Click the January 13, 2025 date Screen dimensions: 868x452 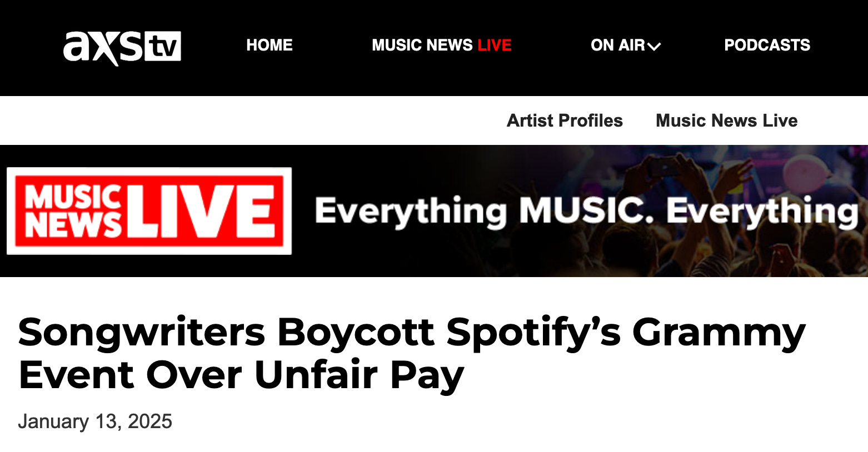click(95, 421)
